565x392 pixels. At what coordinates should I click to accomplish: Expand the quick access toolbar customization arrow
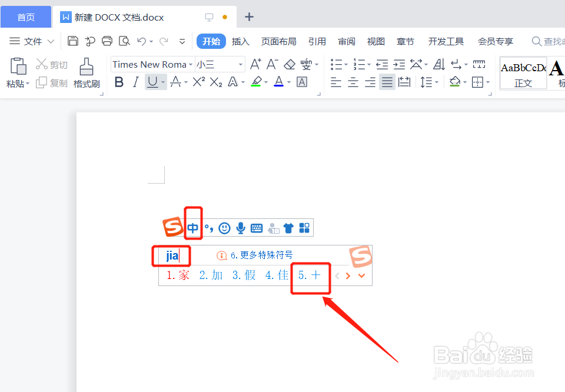point(182,41)
